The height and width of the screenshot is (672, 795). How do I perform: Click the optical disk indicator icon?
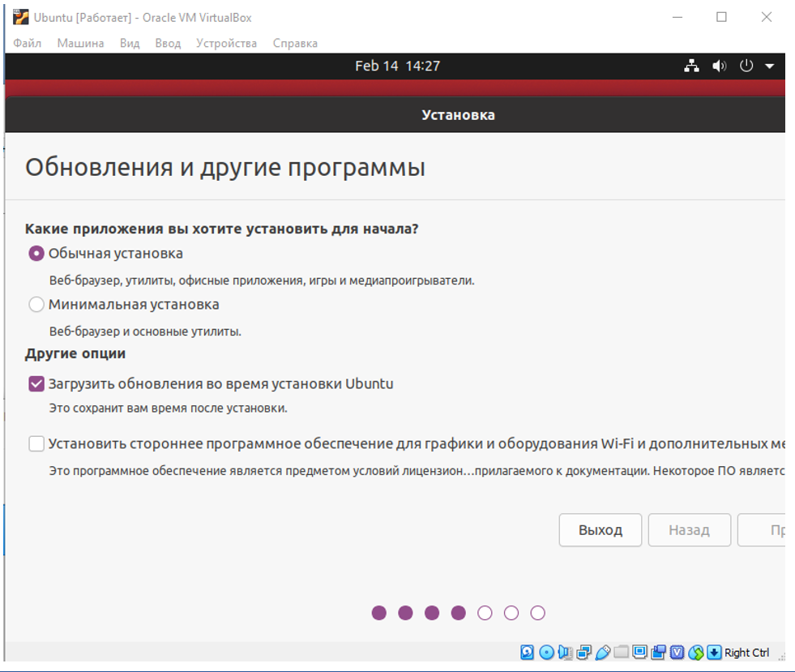pyautogui.click(x=546, y=653)
